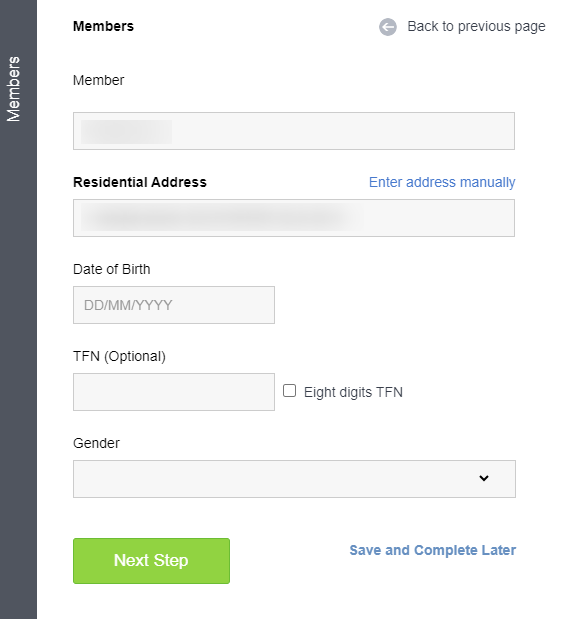Click the Enter address manually link
Screen dimensions: 562x619
tap(442, 182)
